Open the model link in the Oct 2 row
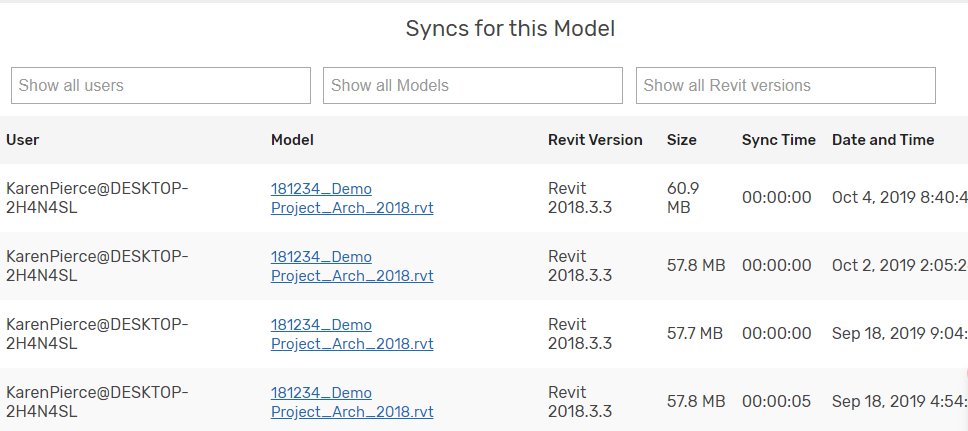The image size is (968, 431). [x=352, y=266]
